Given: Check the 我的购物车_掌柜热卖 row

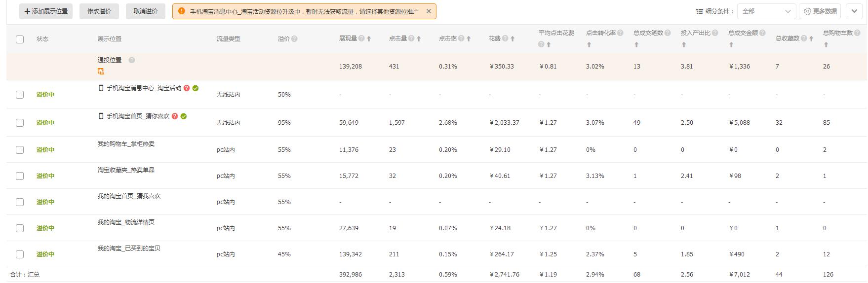Looking at the screenshot, I should (20, 150).
